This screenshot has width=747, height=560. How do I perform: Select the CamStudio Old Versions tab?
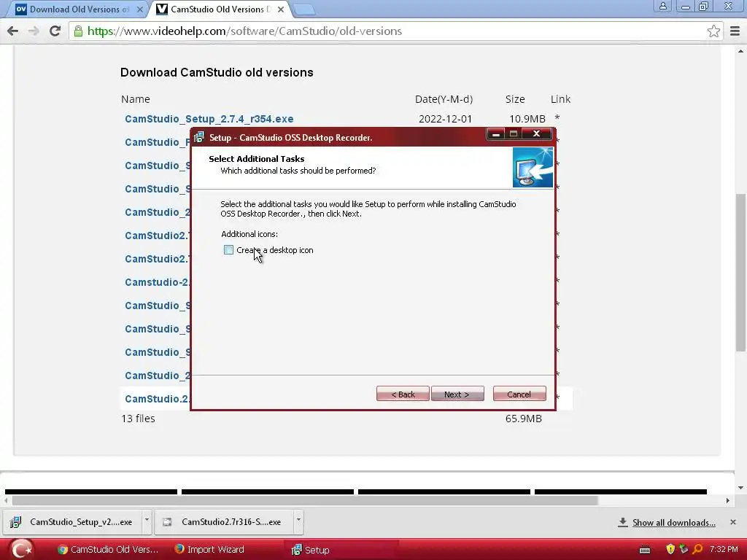(220, 9)
